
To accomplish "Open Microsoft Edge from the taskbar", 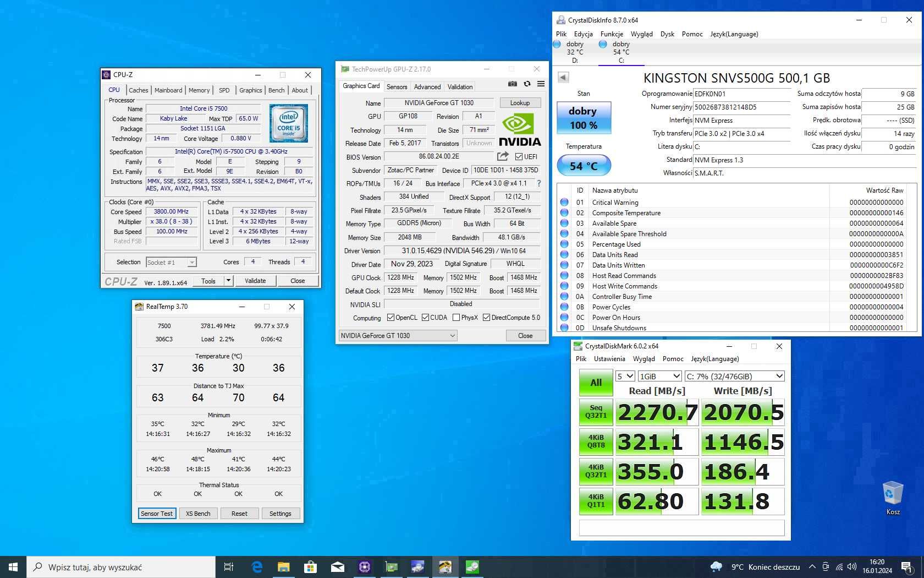I will pos(257,567).
